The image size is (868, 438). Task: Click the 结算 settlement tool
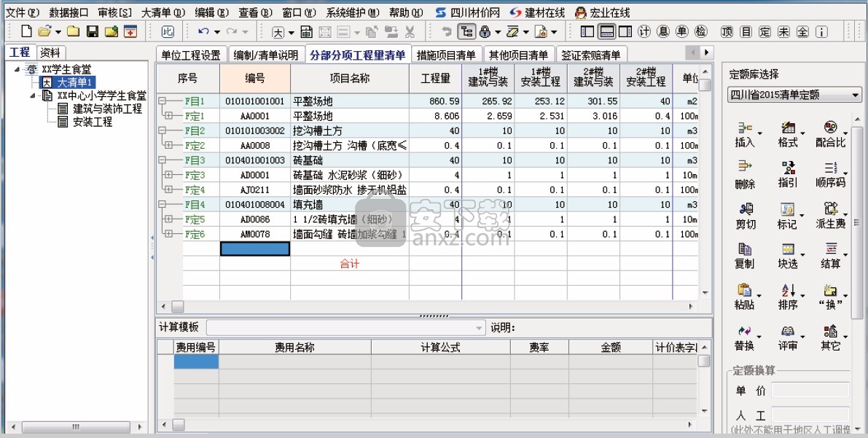click(830, 257)
